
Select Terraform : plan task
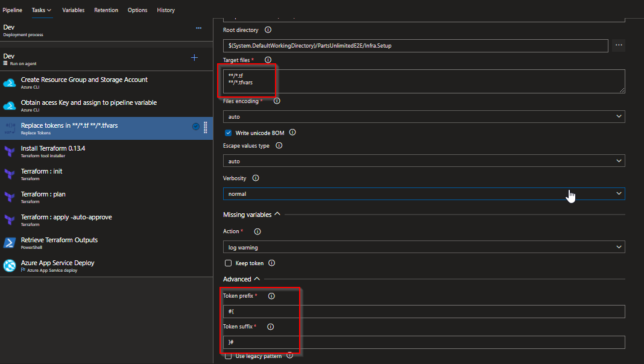pyautogui.click(x=106, y=198)
